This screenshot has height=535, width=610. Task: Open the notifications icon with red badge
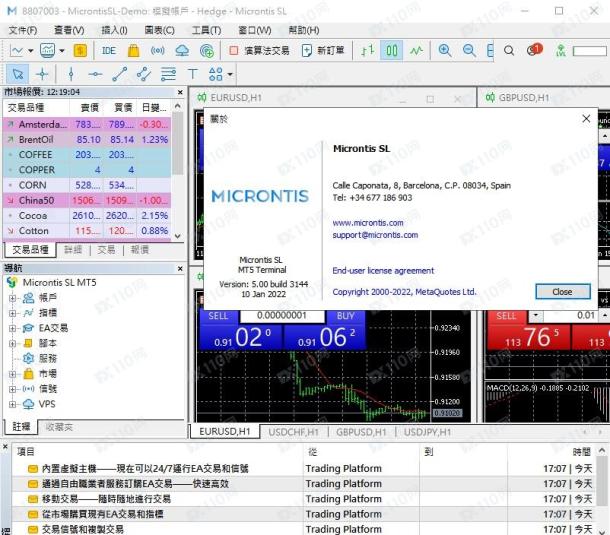(x=534, y=50)
